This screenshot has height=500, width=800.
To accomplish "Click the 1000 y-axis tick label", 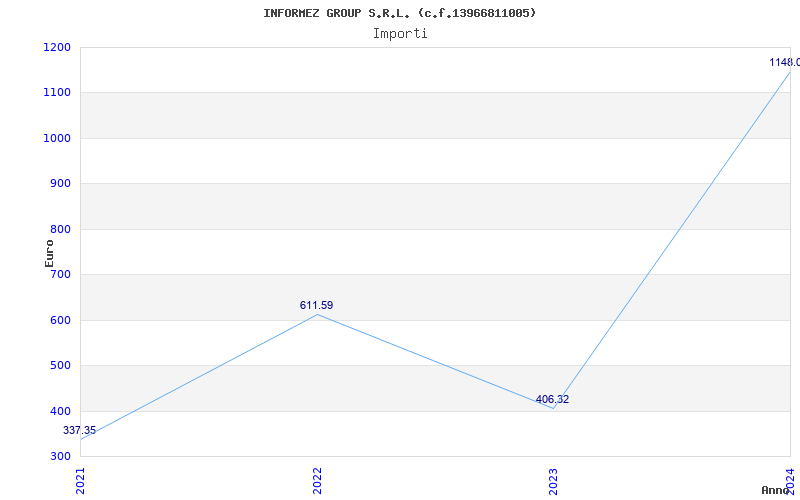I will pos(57,138).
